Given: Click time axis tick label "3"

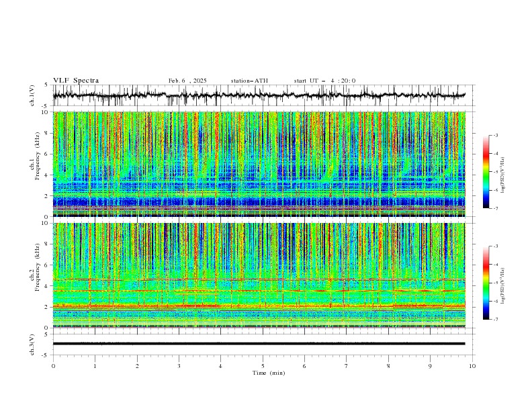Looking at the screenshot, I should pos(179,366).
